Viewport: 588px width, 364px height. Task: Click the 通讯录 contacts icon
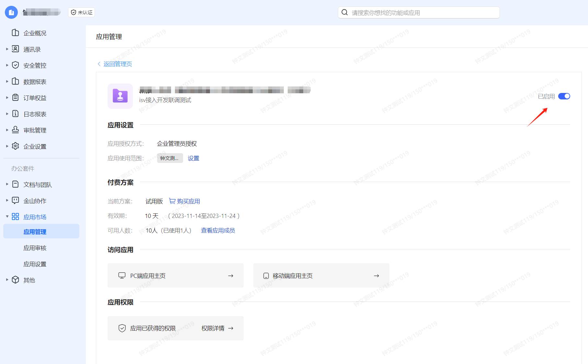click(x=15, y=49)
